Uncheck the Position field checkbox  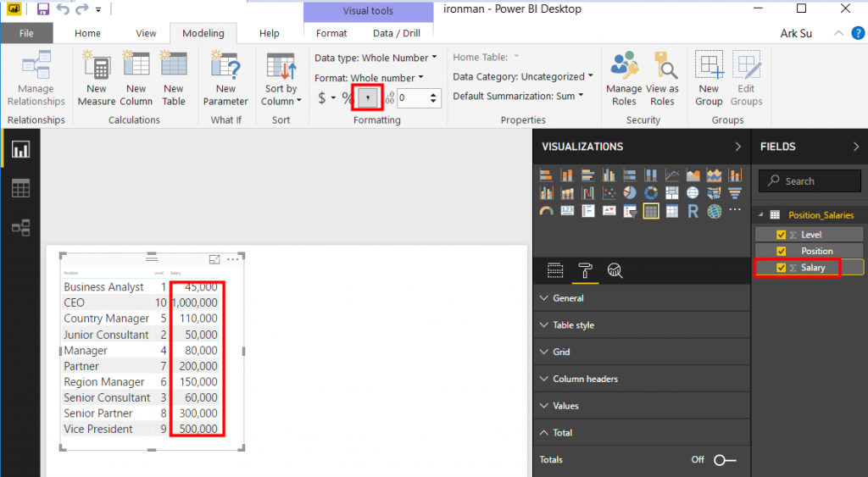pyautogui.click(x=781, y=252)
